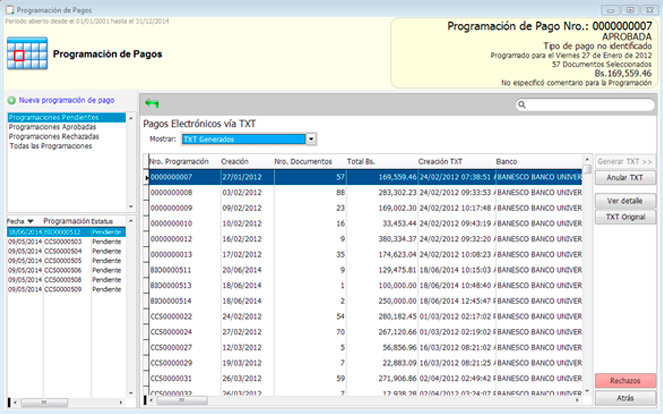The width and height of the screenshot is (663, 414).
Task: Click the Ver detalle button
Action: [x=625, y=201]
